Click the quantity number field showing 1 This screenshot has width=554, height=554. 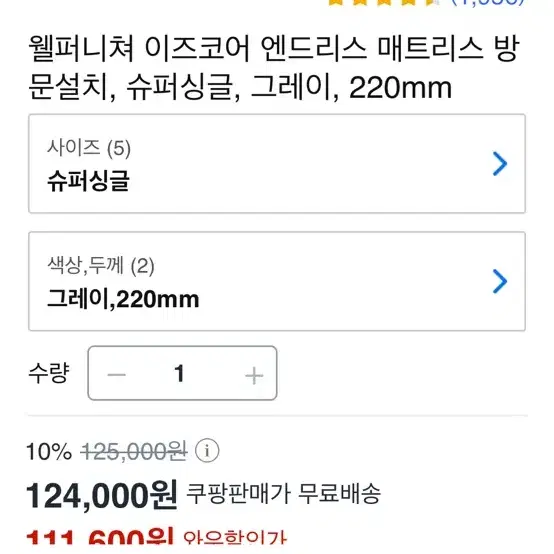(x=179, y=373)
